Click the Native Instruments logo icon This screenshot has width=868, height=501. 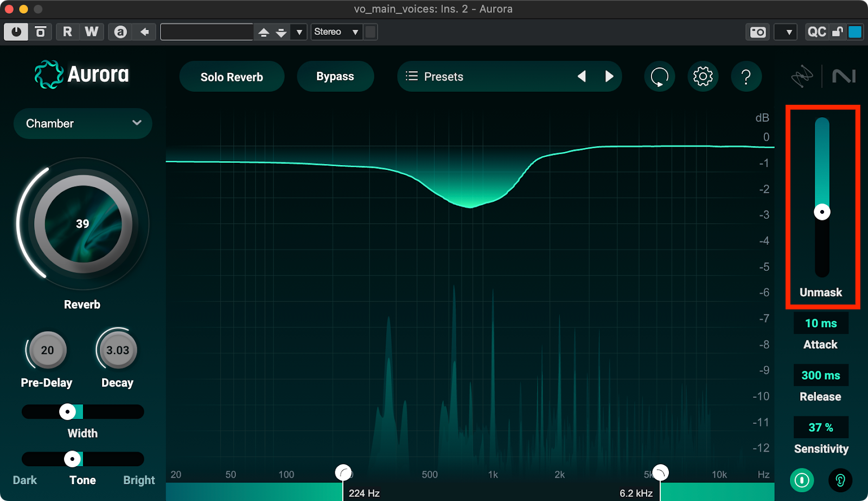[x=844, y=77]
